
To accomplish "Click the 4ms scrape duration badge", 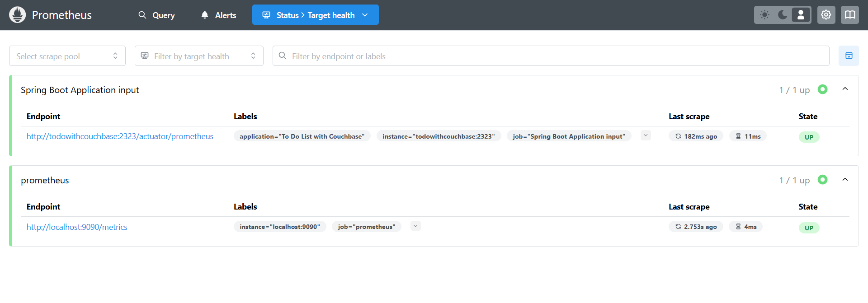I will [746, 227].
